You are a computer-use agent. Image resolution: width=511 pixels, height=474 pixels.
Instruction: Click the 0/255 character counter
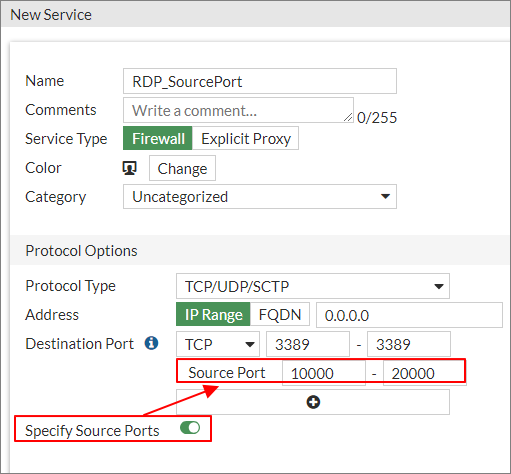377,118
